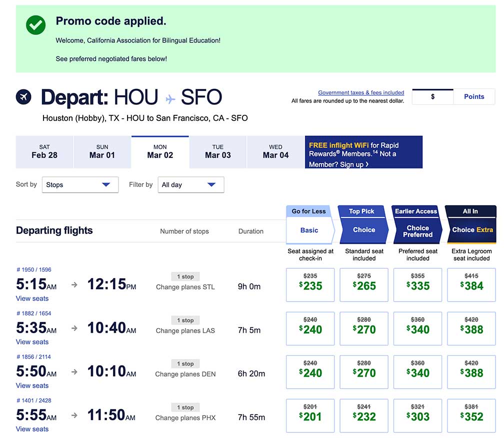Image resolution: width=504 pixels, height=438 pixels.
Task: Select the Sun Mar 01 date tab
Action: tap(102, 152)
